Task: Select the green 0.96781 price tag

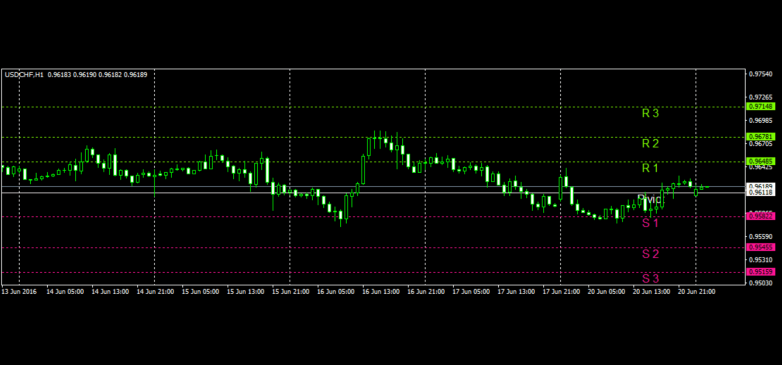Action: pyautogui.click(x=761, y=137)
